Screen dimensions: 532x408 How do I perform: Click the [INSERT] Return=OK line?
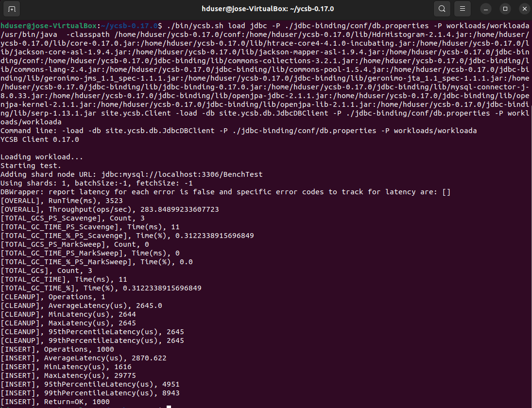[55, 402]
